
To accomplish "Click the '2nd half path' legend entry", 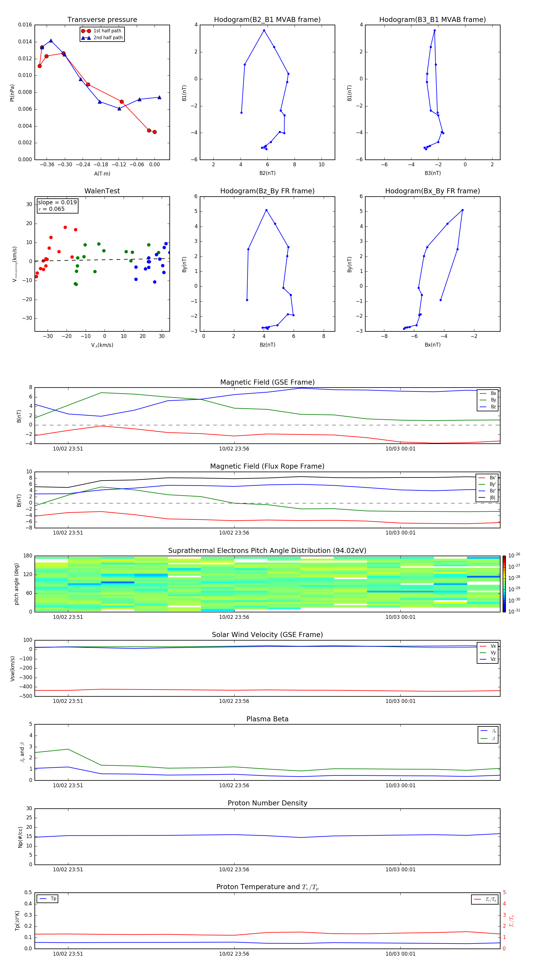I will [x=102, y=38].
